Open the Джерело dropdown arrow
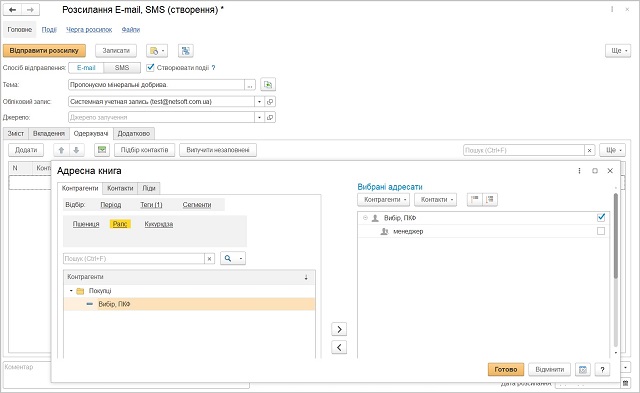The image size is (640, 393). pos(260,118)
